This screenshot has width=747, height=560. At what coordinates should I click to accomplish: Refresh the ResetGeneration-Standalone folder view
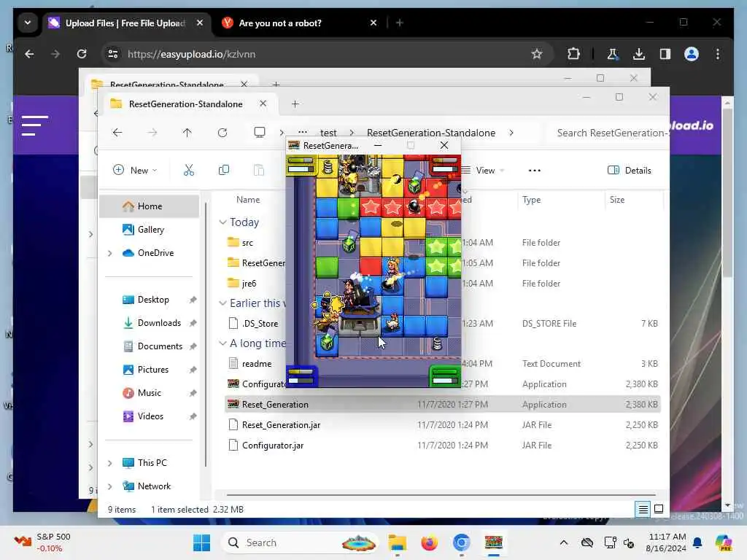pyautogui.click(x=222, y=133)
